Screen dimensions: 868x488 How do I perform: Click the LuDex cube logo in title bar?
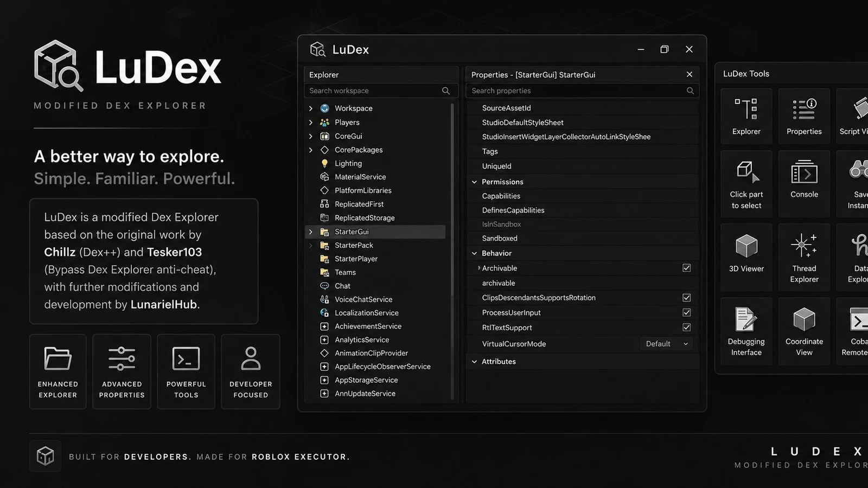317,49
